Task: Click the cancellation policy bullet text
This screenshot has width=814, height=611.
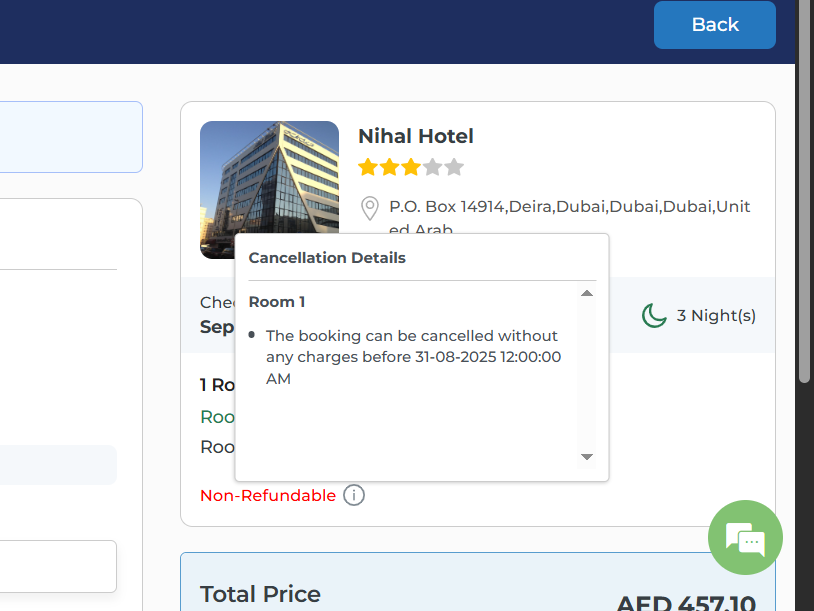Action: click(412, 357)
